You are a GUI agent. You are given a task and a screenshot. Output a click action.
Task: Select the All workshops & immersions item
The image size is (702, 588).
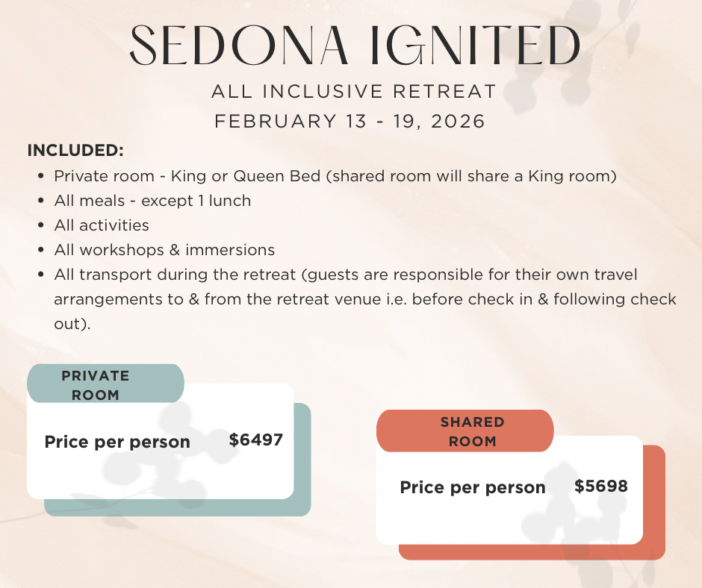pos(164,250)
